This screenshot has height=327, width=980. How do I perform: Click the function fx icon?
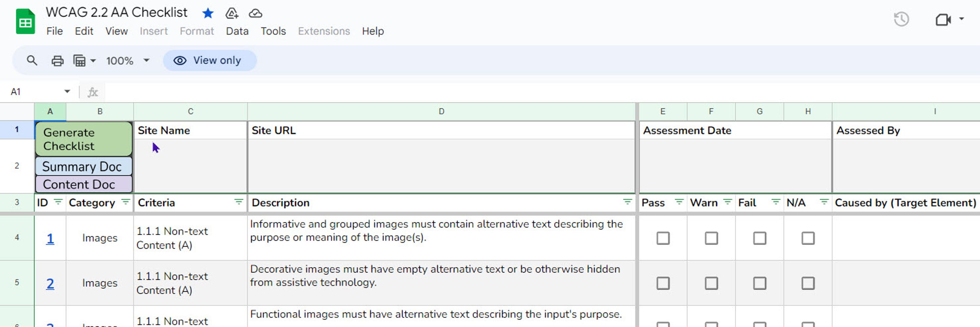(x=92, y=92)
